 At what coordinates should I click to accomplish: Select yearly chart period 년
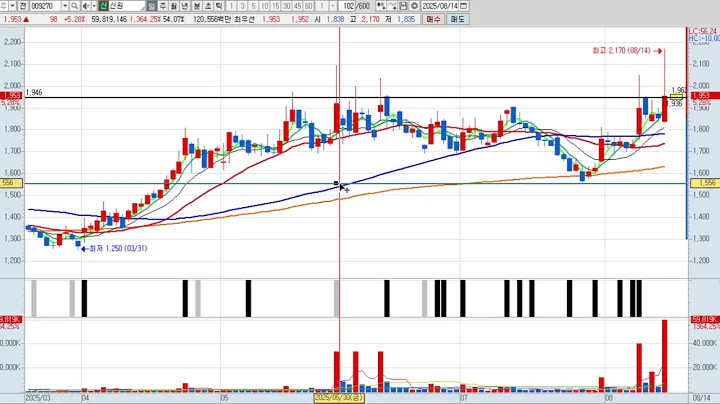click(x=185, y=6)
